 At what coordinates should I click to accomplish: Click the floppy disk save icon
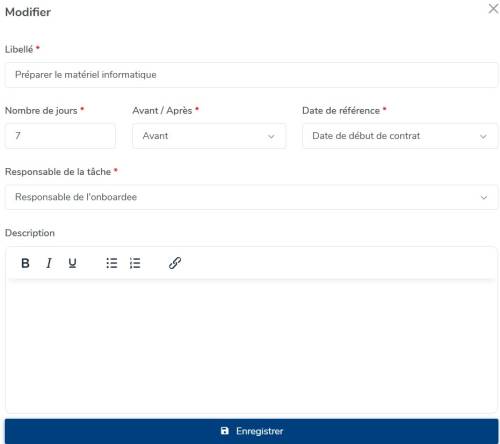point(225,431)
